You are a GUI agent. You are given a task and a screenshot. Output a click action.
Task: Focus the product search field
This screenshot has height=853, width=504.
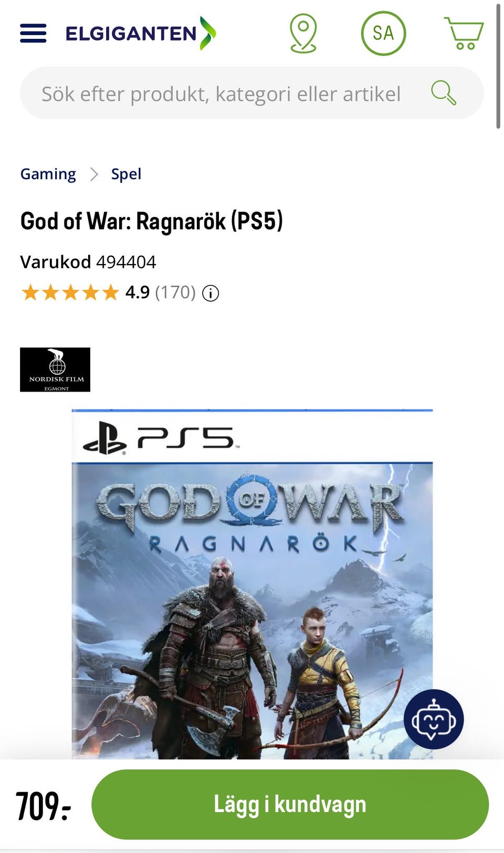[251, 93]
